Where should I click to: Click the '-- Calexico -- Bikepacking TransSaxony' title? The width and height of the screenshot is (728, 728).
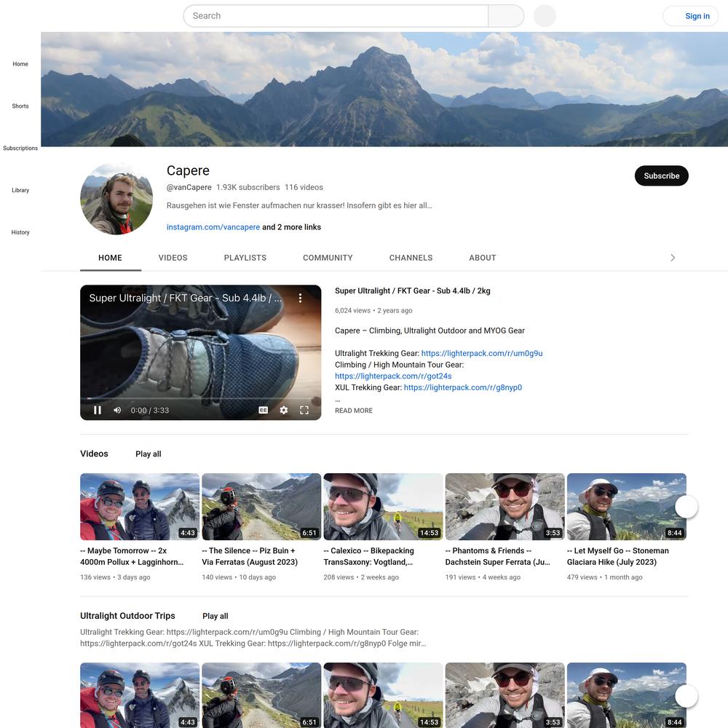click(368, 556)
